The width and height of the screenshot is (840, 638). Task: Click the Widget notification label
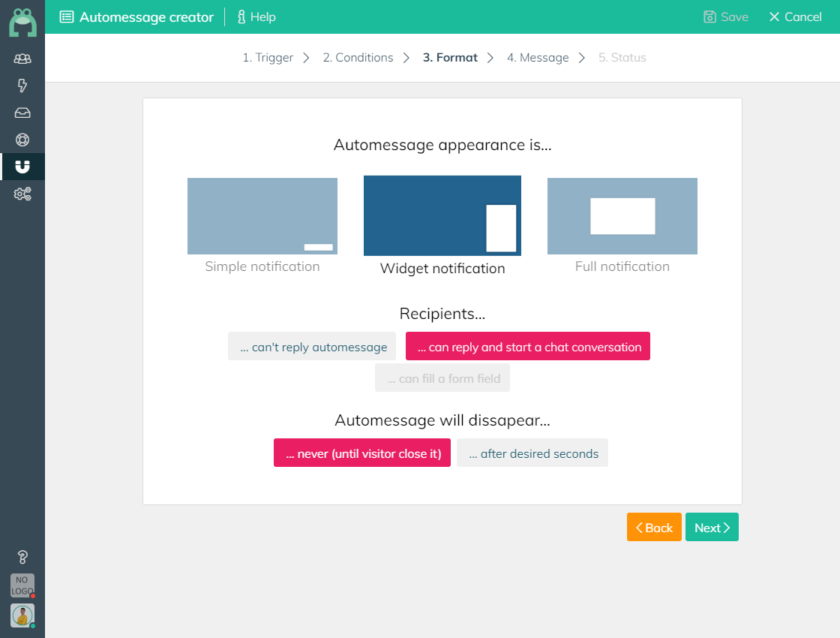tap(442, 269)
